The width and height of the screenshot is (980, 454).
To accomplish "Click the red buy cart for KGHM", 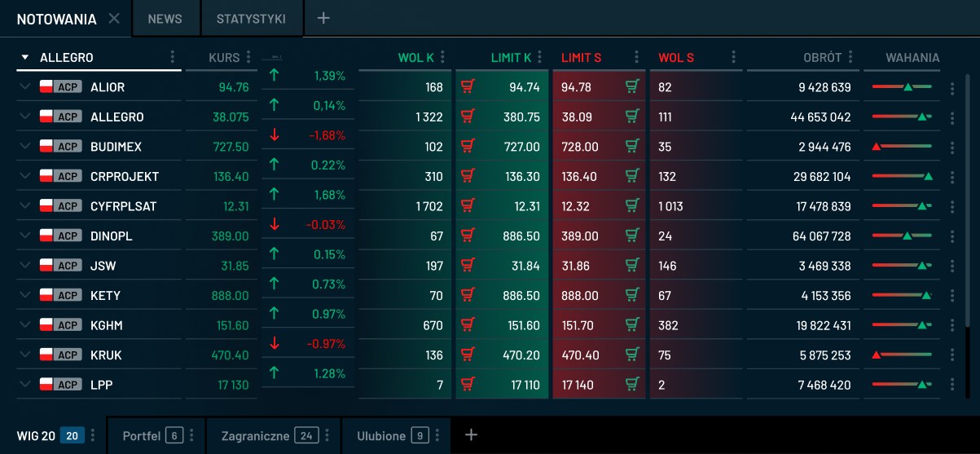I will (x=468, y=325).
